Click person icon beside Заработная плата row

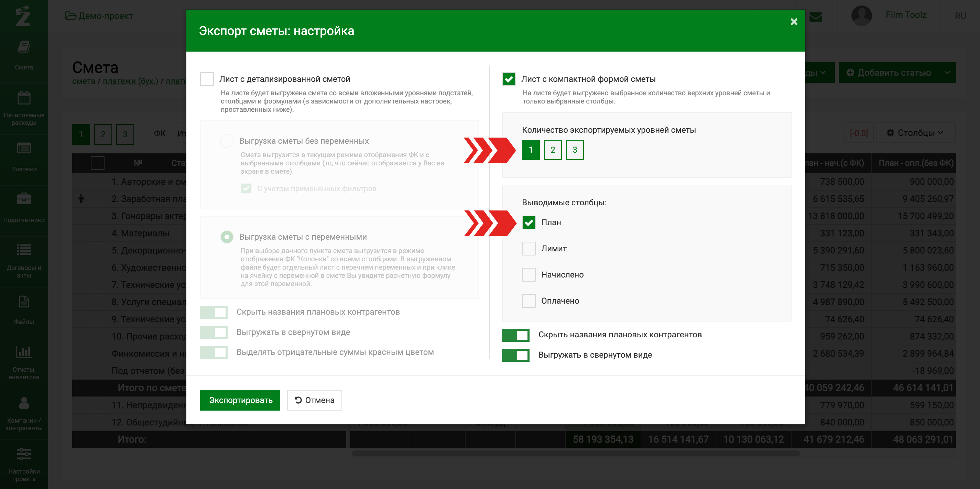(x=81, y=199)
